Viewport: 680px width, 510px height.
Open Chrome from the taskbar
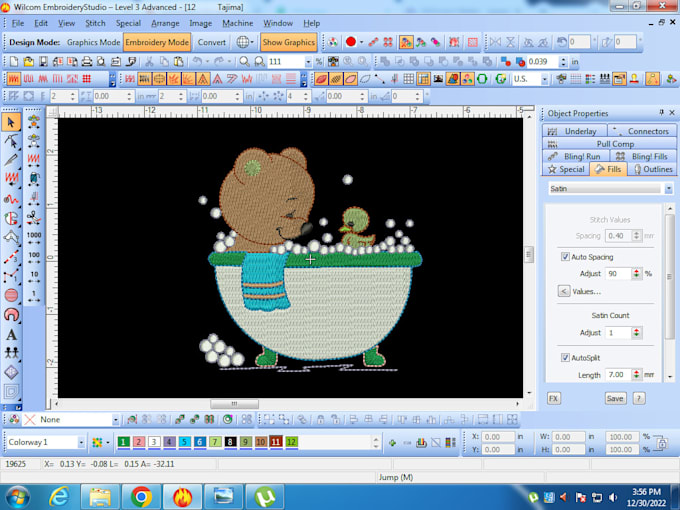(x=140, y=494)
